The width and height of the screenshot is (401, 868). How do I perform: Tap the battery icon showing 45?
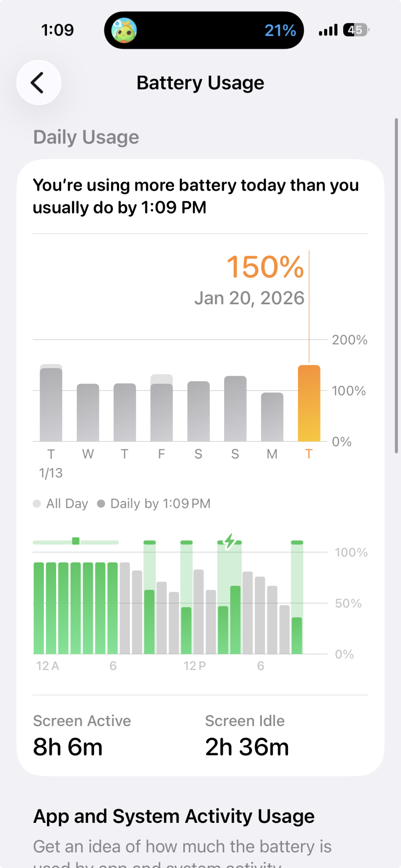(x=356, y=30)
